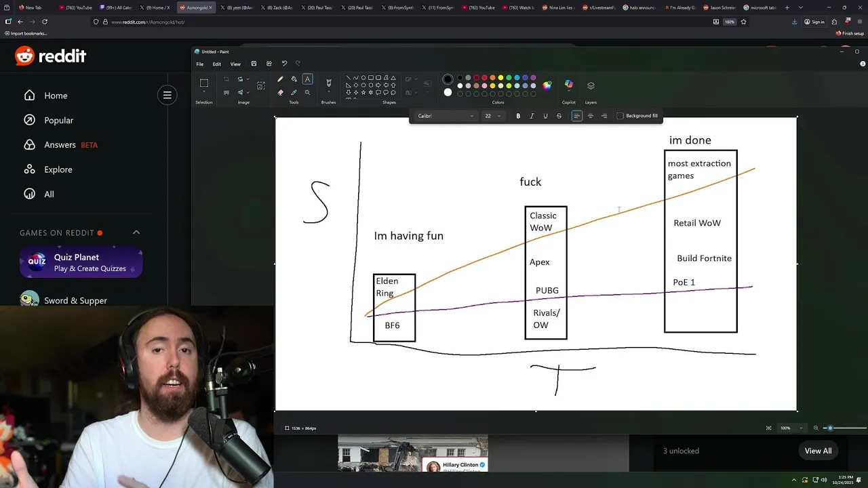Select the black primary color circle
The width and height of the screenshot is (868, 488).
click(448, 79)
